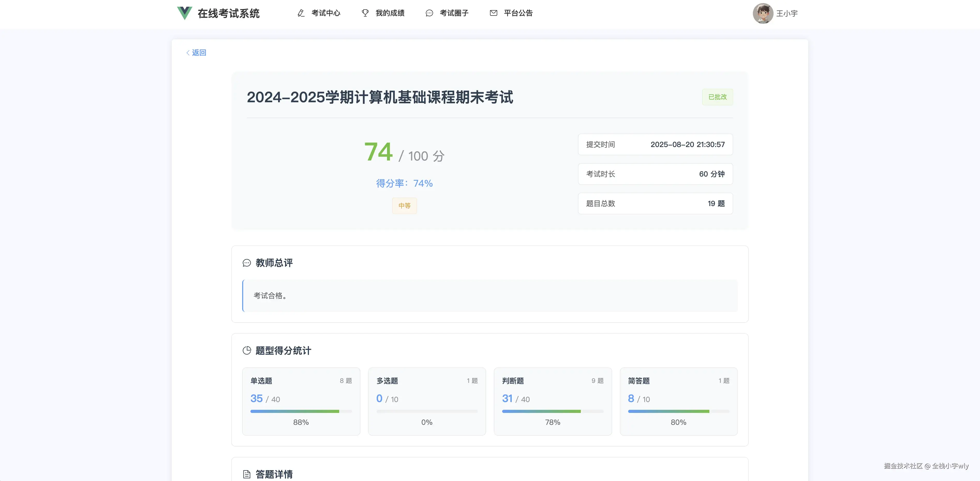The image size is (980, 481).
Task: Click the envelope icon beside 平台公告
Action: (493, 13)
